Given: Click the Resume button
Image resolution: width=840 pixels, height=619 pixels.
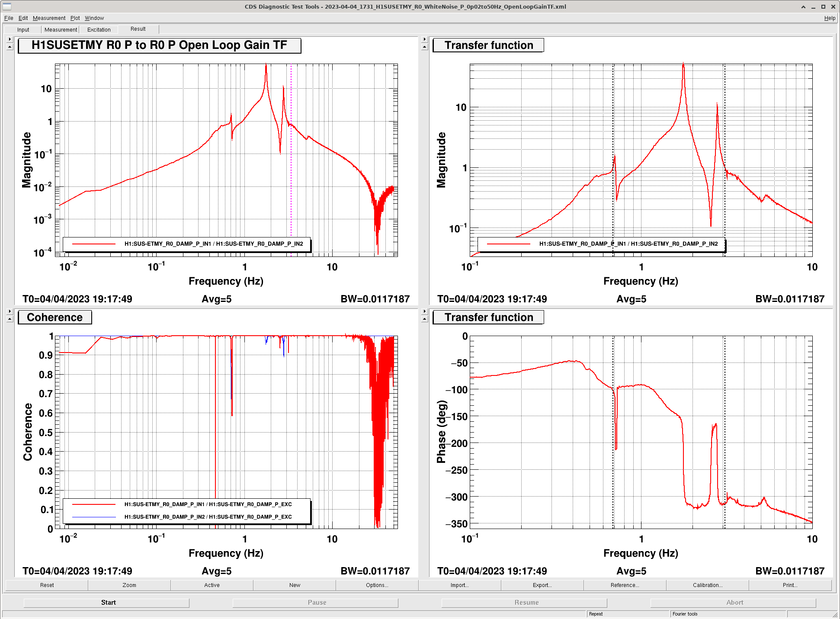Looking at the screenshot, I should point(524,603).
